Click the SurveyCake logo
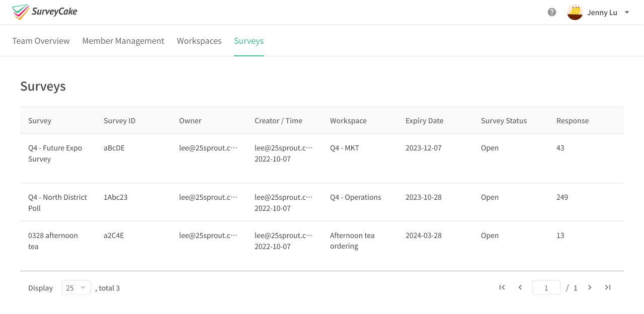Viewport: 644px width, 314px height. (x=44, y=12)
